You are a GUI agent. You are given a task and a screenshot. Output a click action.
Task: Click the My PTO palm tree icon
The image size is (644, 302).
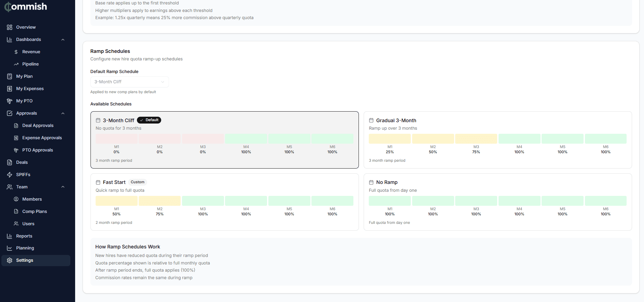10,101
